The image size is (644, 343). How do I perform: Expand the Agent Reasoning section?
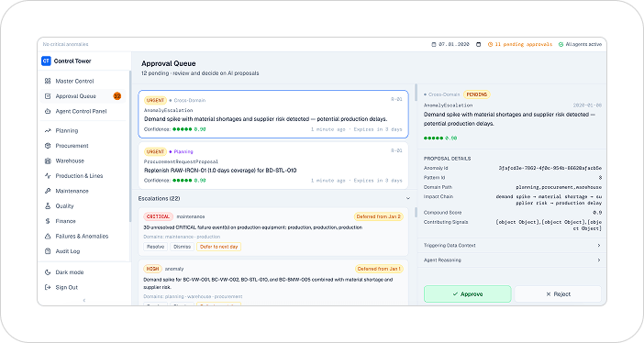[512, 260]
